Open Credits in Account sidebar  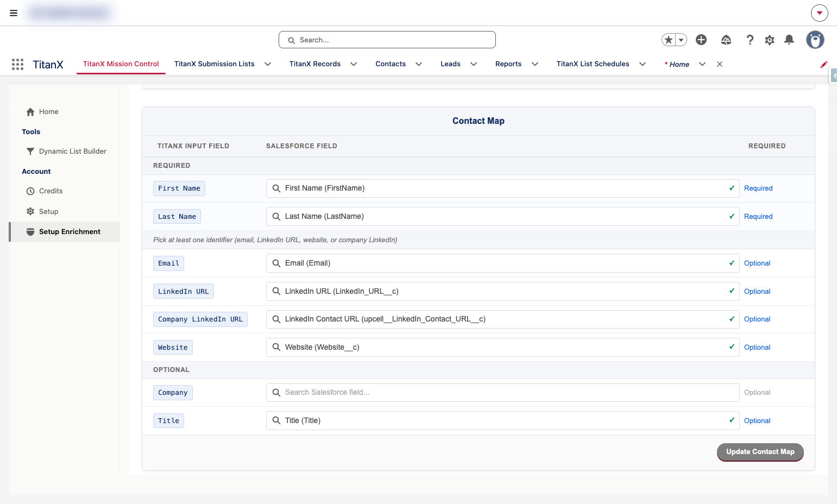click(x=45, y=191)
